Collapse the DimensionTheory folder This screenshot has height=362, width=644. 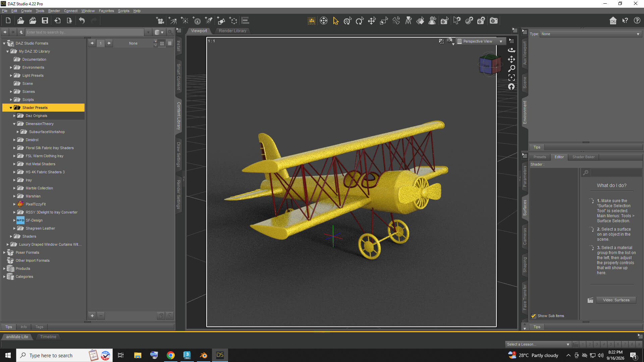14,124
